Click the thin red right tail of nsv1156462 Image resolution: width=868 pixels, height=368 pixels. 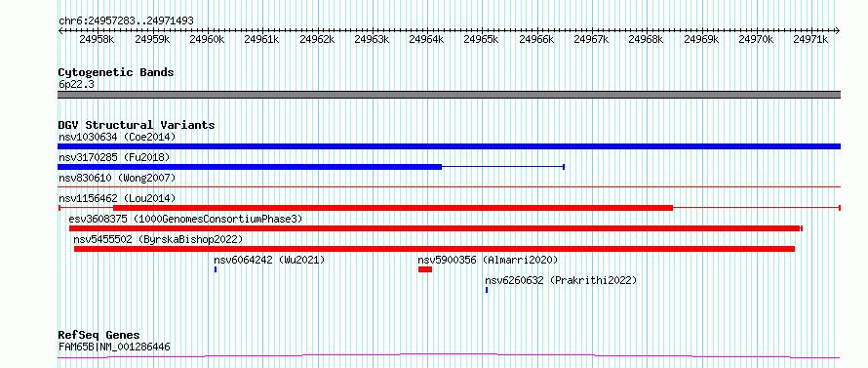click(x=757, y=208)
